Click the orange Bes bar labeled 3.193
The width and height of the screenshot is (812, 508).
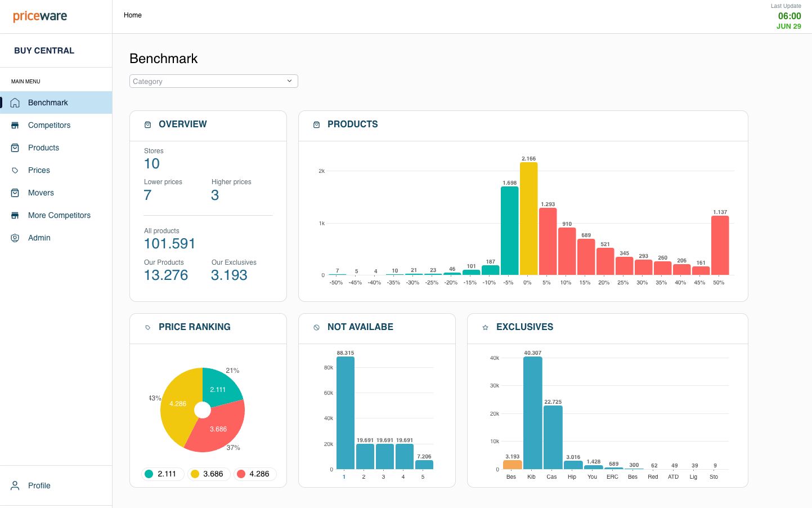coord(512,465)
